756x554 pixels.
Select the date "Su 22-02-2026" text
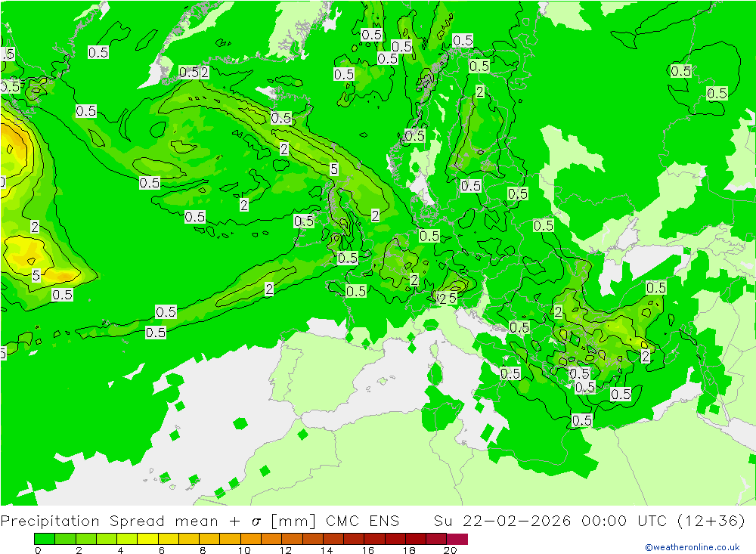pyautogui.click(x=502, y=522)
